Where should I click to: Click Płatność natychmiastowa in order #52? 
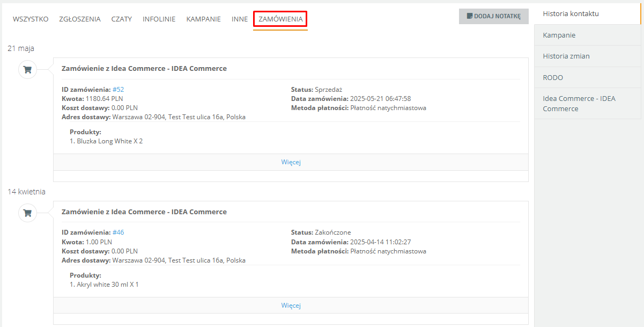click(388, 108)
